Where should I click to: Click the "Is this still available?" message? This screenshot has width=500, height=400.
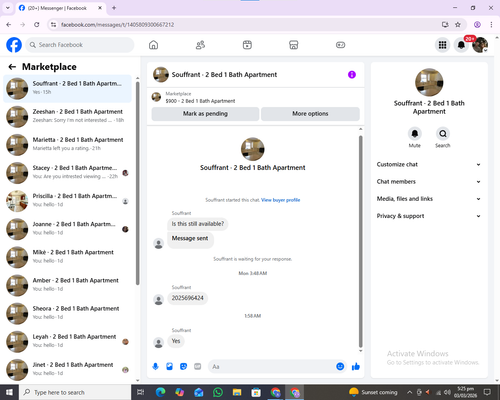[x=198, y=224]
